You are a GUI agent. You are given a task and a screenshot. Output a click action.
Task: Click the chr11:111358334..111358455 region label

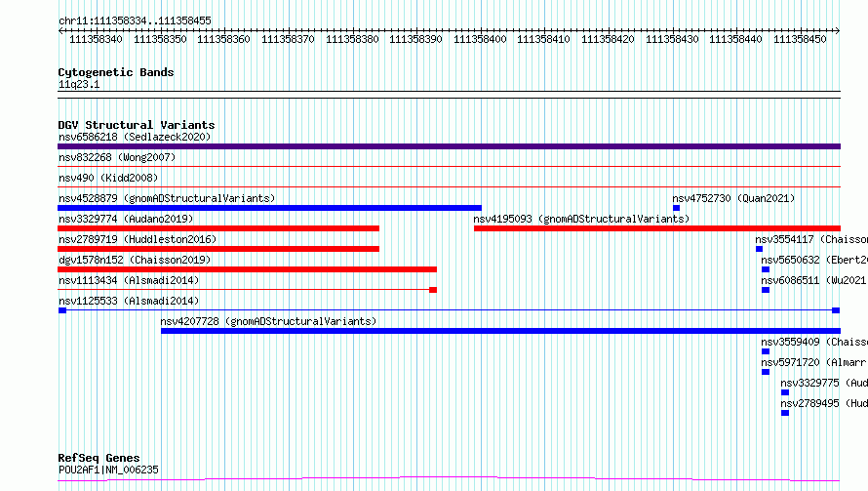[135, 21]
